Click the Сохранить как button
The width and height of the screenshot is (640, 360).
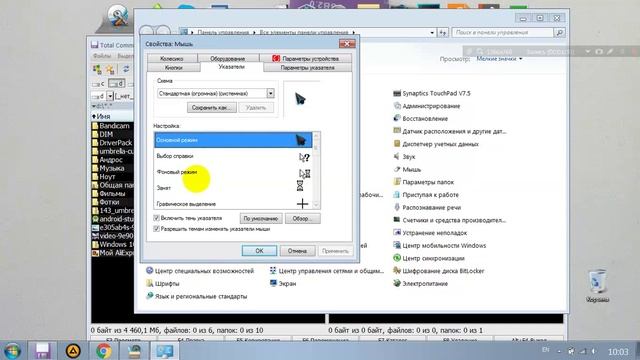point(211,108)
